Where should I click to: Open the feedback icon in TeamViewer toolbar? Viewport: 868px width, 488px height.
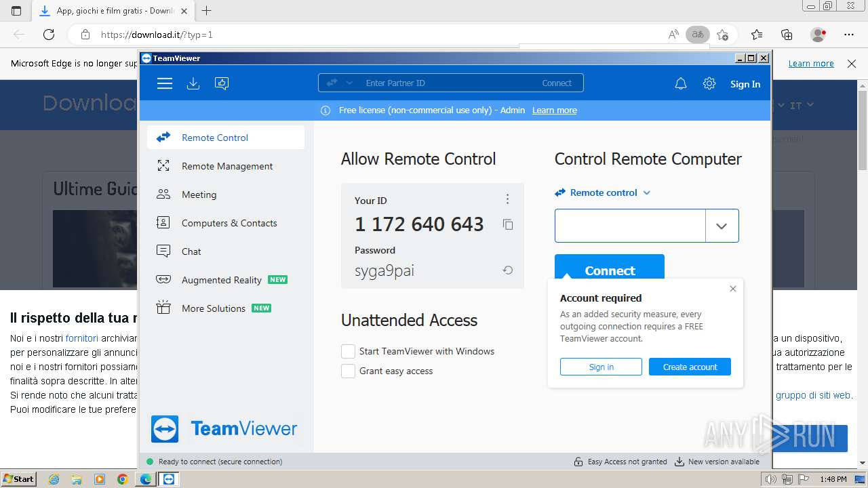(x=222, y=83)
